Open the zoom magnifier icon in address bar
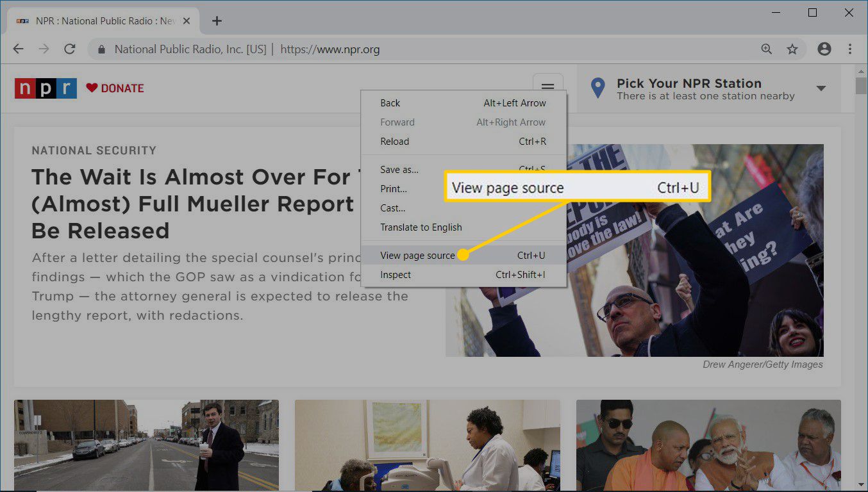The image size is (868, 492). (x=766, y=49)
